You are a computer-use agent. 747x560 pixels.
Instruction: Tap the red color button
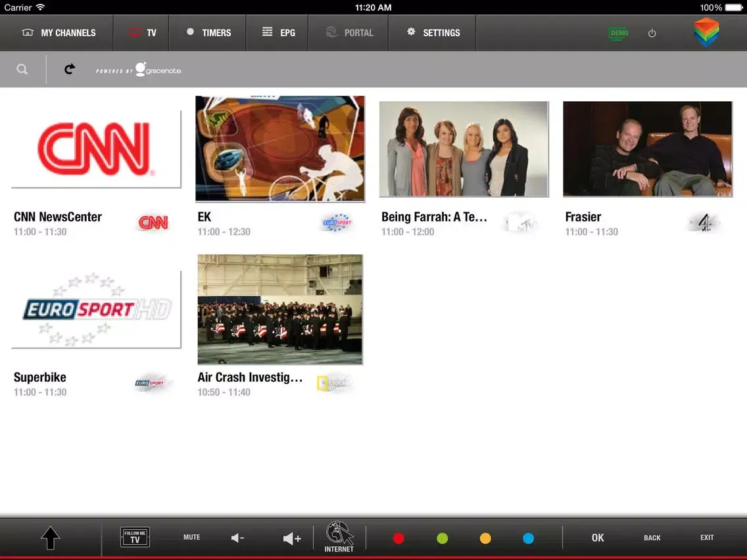pos(398,538)
